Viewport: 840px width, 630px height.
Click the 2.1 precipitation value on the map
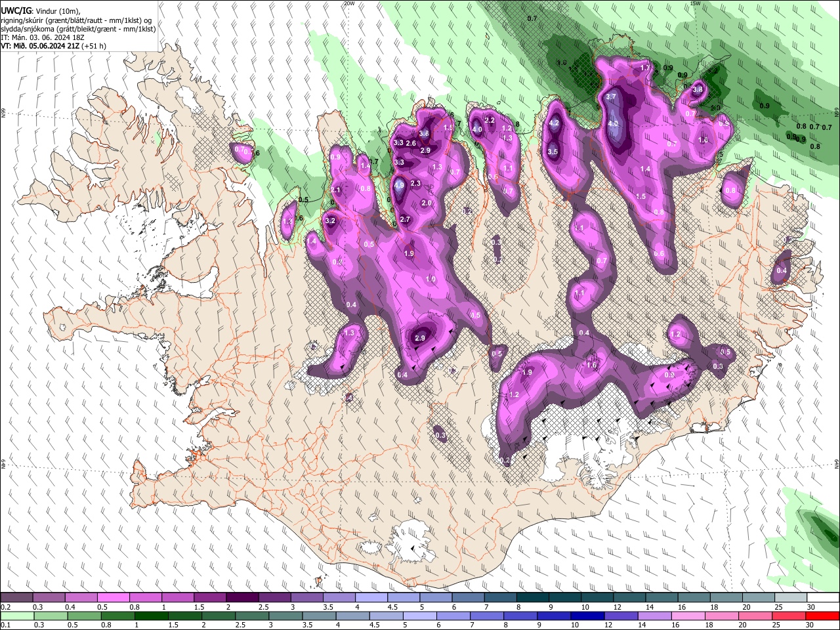(336, 190)
